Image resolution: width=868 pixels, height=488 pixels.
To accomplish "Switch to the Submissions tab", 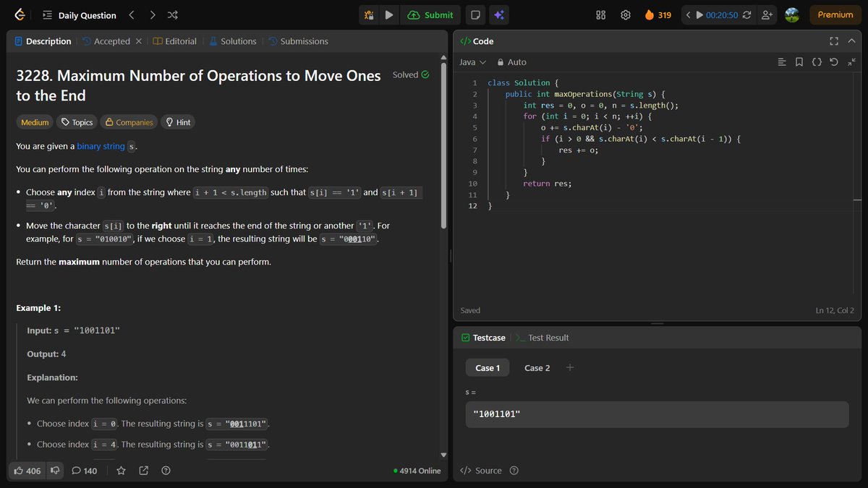I will [x=298, y=41].
